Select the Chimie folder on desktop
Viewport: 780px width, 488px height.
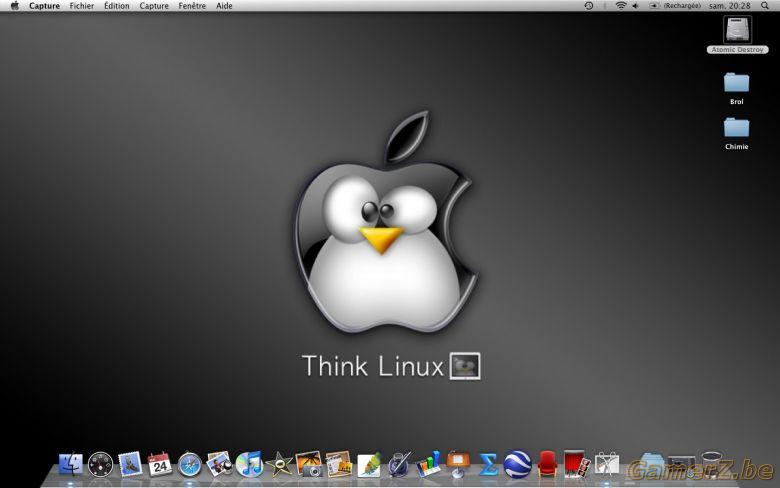[x=737, y=133]
